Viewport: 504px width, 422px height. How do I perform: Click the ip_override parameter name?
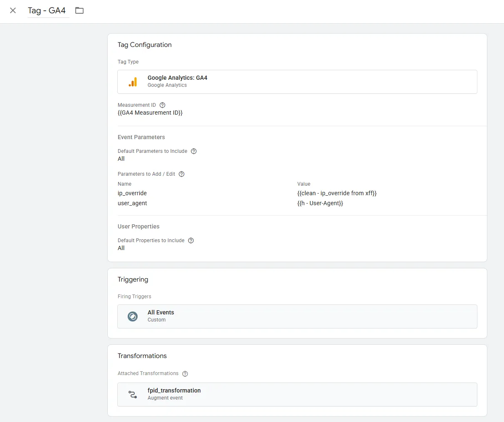point(132,193)
